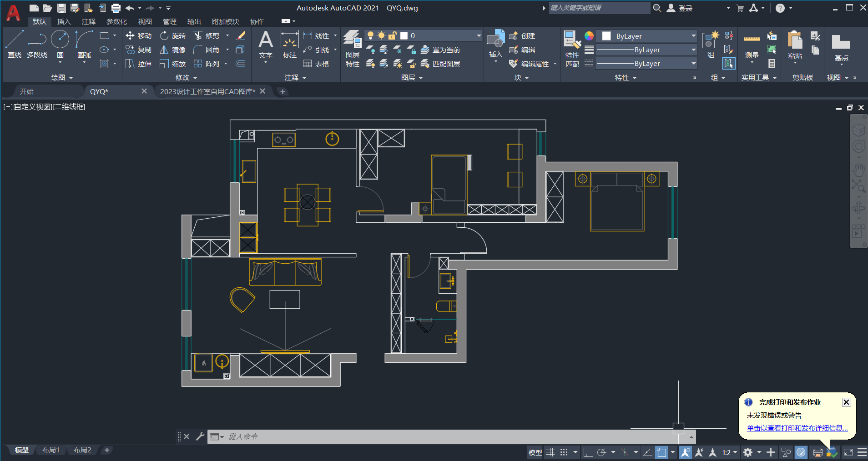Click the Group (组) icon
This screenshot has width=868, height=461.
tap(711, 45)
